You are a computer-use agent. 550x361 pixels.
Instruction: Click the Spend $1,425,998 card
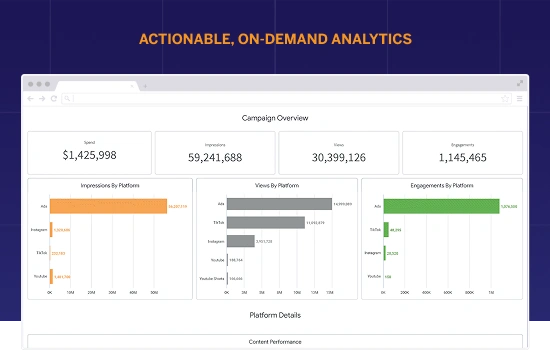(x=89, y=153)
